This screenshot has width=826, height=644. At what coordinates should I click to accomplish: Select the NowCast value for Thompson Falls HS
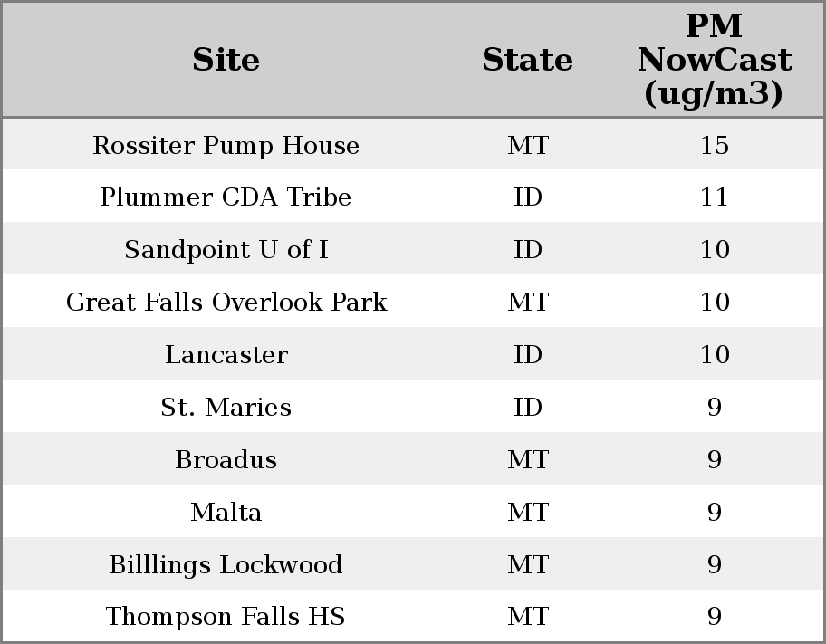pos(714,617)
